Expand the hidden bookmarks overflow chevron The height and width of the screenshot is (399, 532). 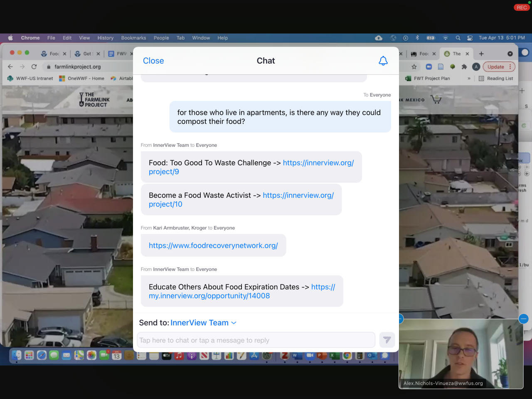[x=469, y=78]
